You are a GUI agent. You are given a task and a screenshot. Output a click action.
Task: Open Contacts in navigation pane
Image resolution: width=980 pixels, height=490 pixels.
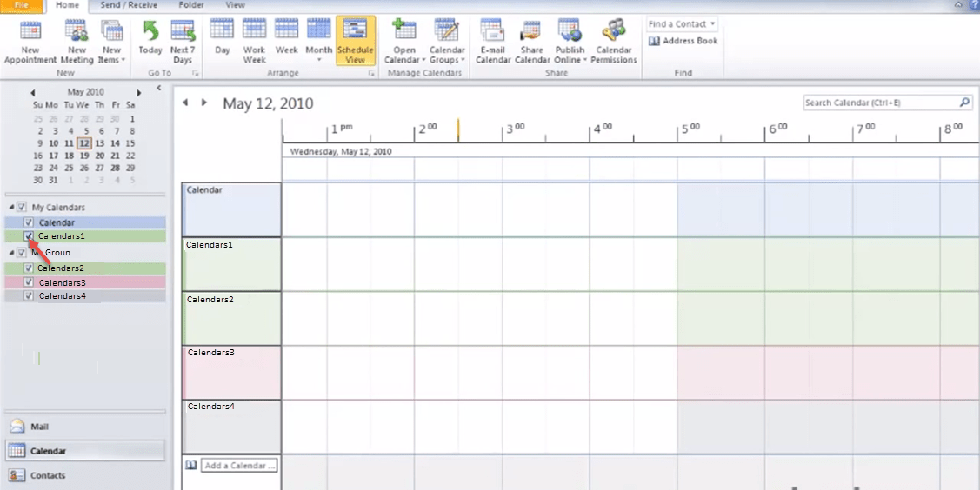[x=85, y=475]
